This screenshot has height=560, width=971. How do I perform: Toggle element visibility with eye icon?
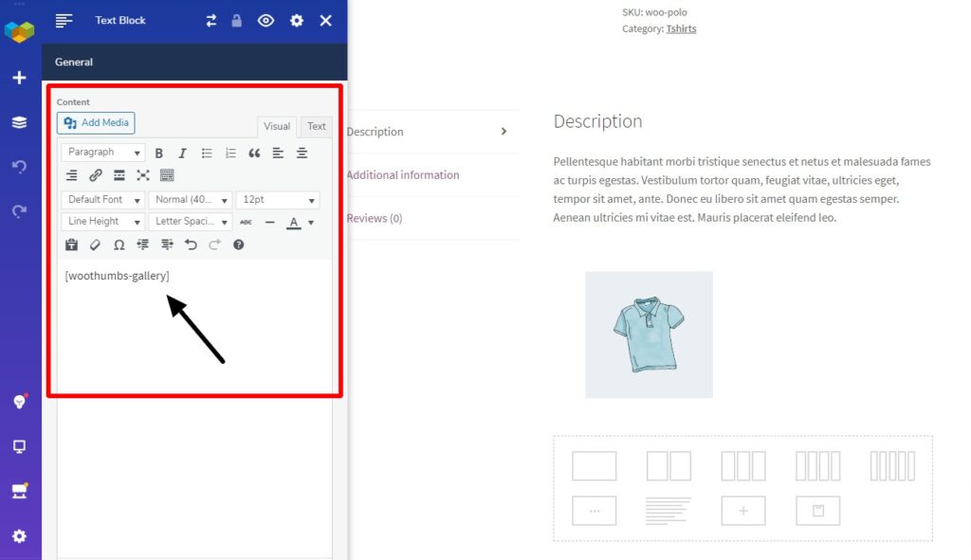coord(266,20)
